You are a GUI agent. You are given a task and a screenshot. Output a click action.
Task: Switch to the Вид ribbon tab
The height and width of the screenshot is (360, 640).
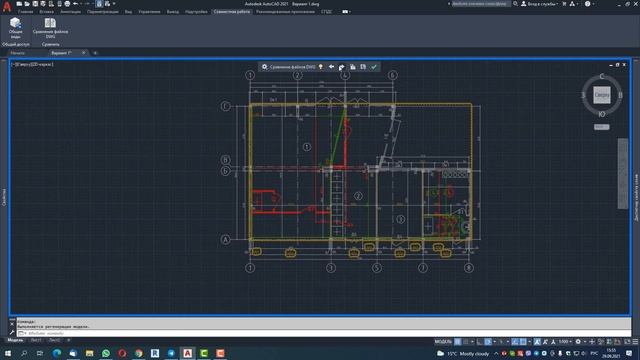point(129,12)
